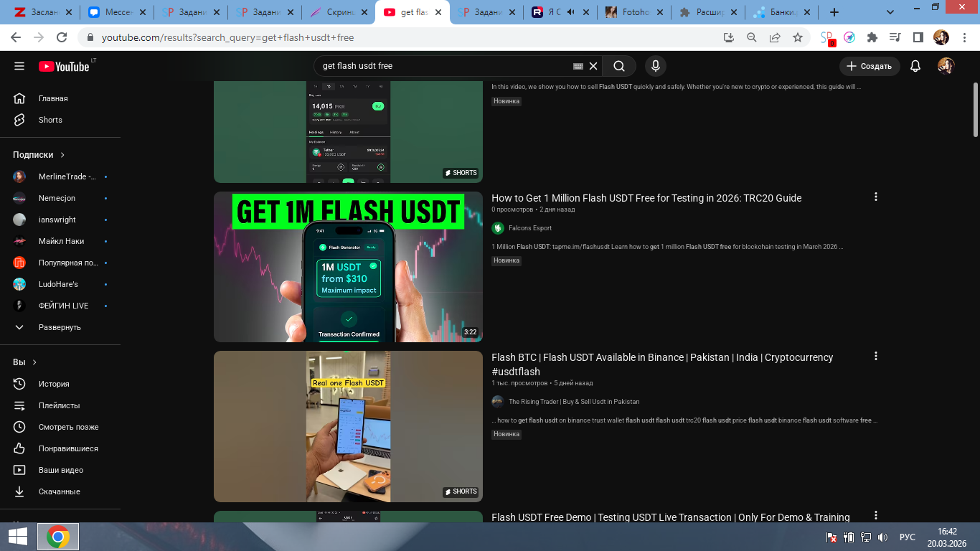The width and height of the screenshot is (980, 551).
Task: Open Shorts in the sidebar
Action: coord(60,120)
